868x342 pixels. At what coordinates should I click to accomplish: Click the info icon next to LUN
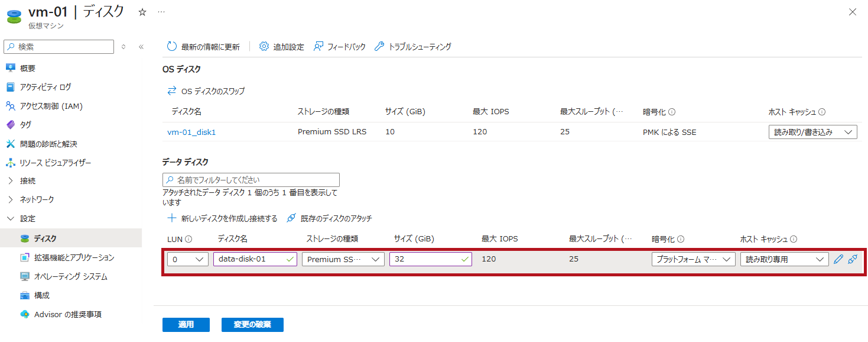tap(188, 239)
